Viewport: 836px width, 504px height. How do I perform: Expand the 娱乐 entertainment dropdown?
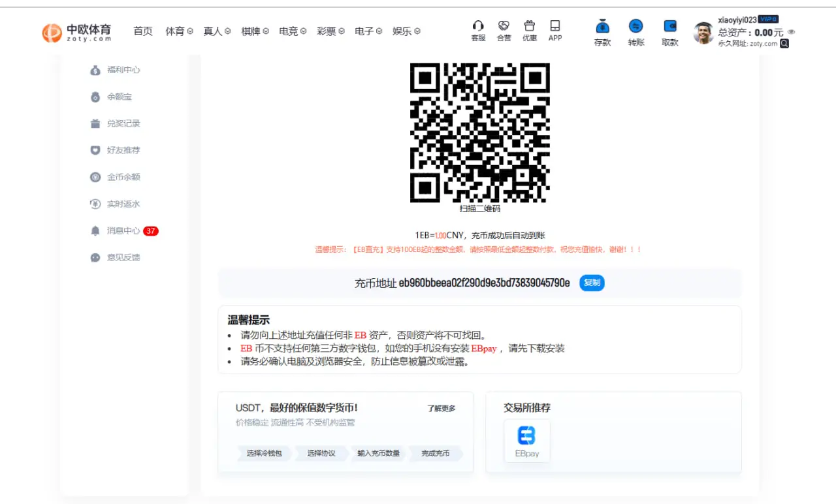[x=405, y=31]
